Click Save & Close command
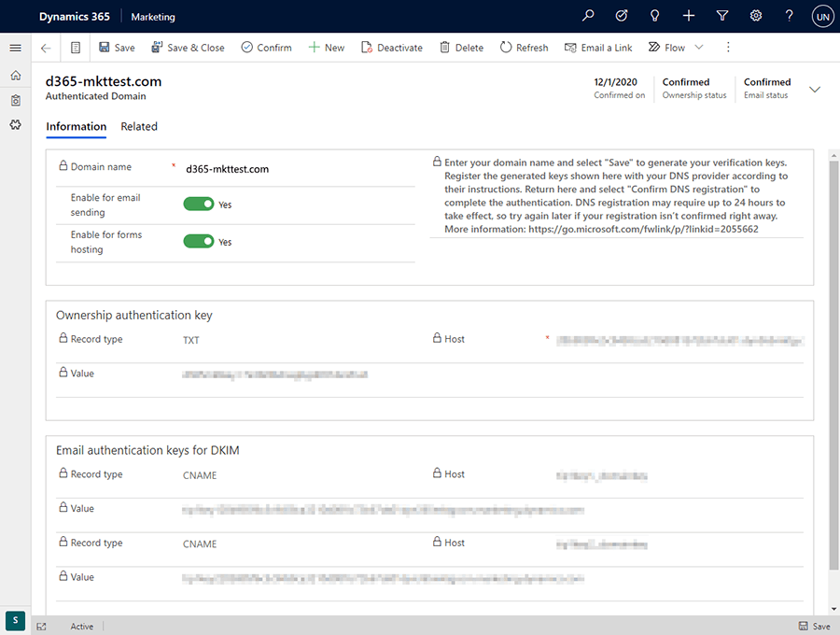The width and height of the screenshot is (840, 635). [x=188, y=48]
